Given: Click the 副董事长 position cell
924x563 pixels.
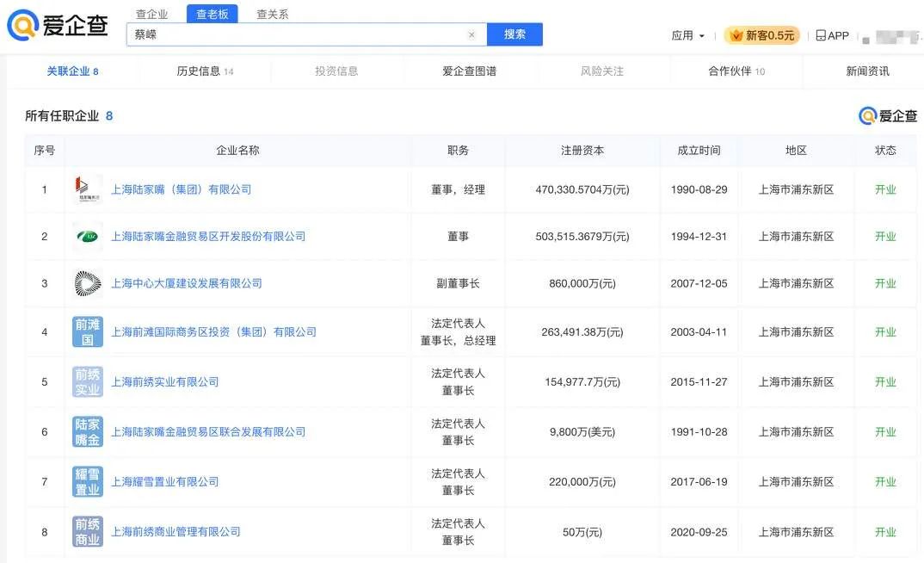Looking at the screenshot, I should (458, 283).
